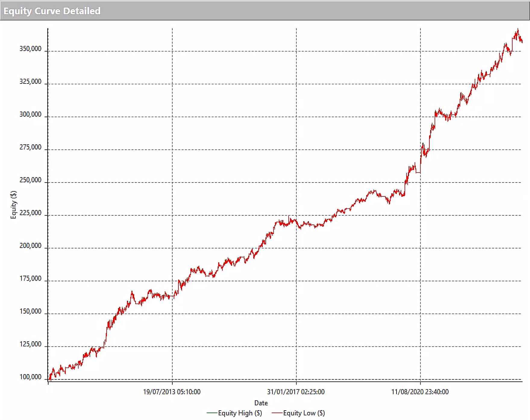Viewport: 530px width, 420px height.
Task: Click the Equity Low ($) legend label
Action: pos(304,413)
